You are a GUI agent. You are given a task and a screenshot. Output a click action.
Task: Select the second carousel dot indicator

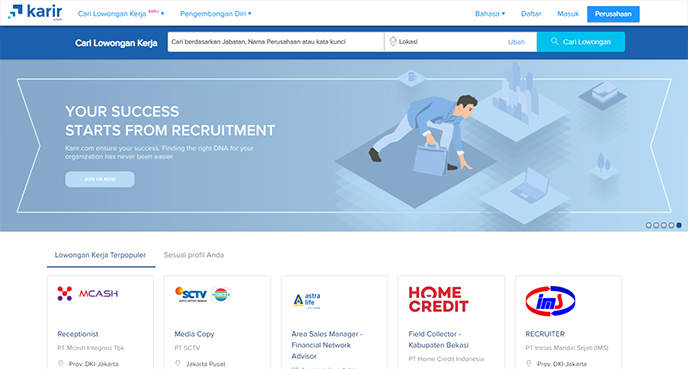[x=656, y=225]
